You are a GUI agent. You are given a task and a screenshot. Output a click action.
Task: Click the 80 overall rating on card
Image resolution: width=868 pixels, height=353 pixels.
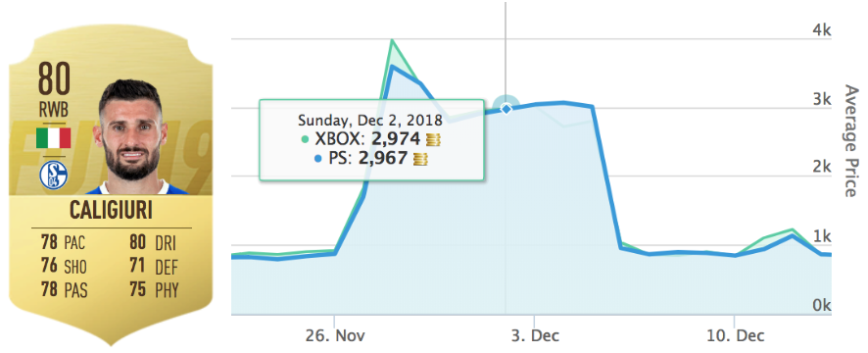click(x=54, y=78)
